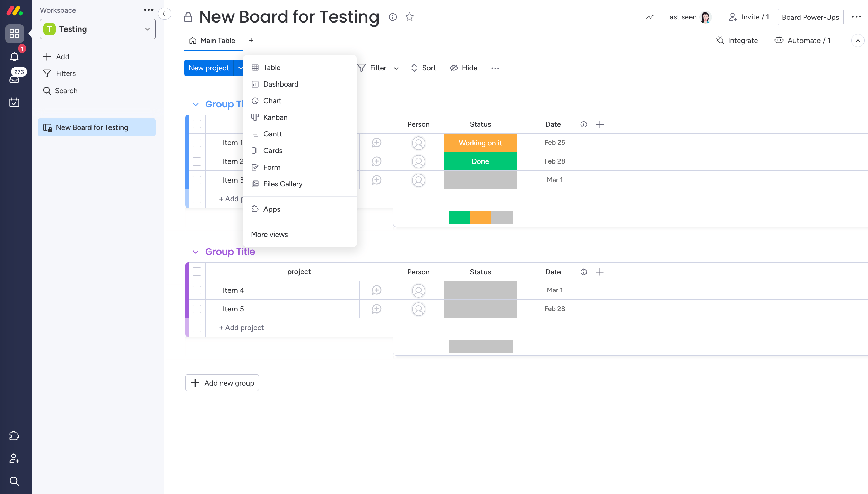Tick the Item 1 row checkbox
868x494 pixels.
coord(197,143)
